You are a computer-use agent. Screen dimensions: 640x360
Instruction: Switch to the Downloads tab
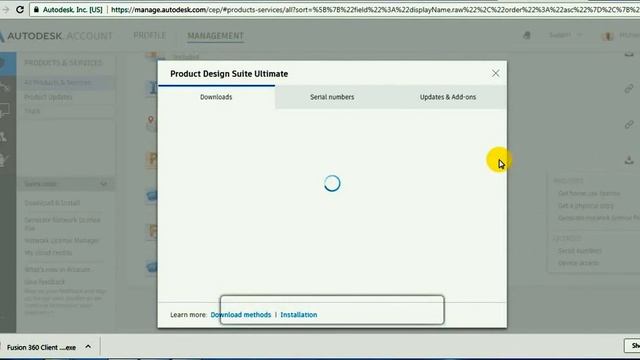pyautogui.click(x=216, y=97)
